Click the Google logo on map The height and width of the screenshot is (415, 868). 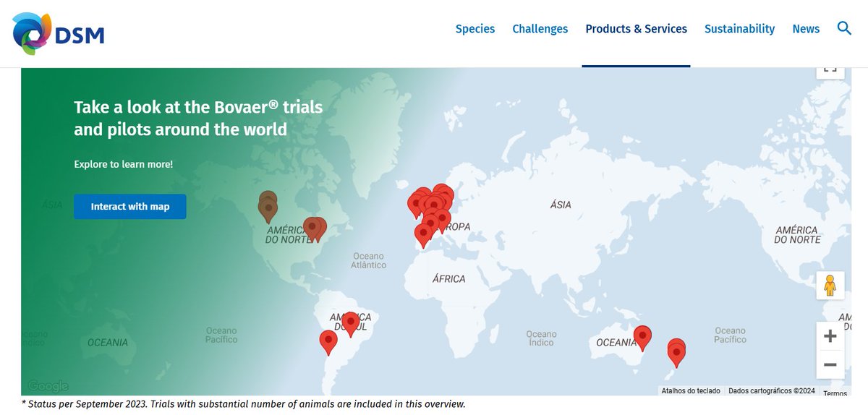(x=48, y=385)
